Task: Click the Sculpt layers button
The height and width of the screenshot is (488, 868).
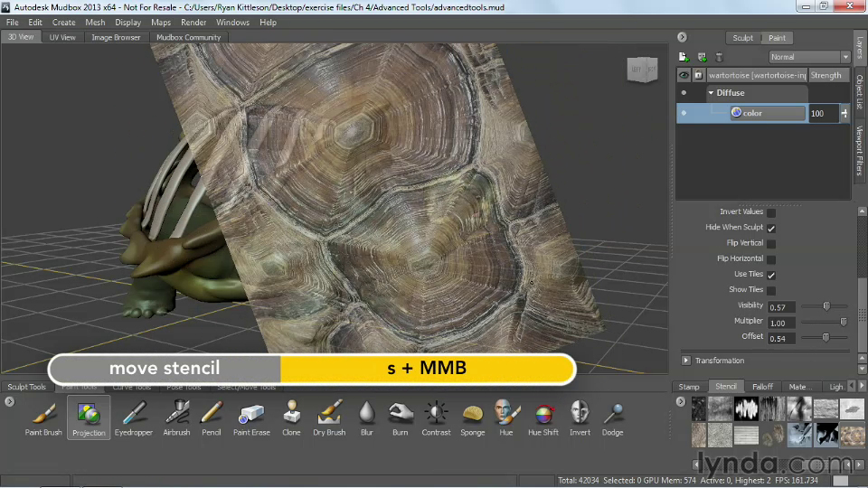Action: 742,38
